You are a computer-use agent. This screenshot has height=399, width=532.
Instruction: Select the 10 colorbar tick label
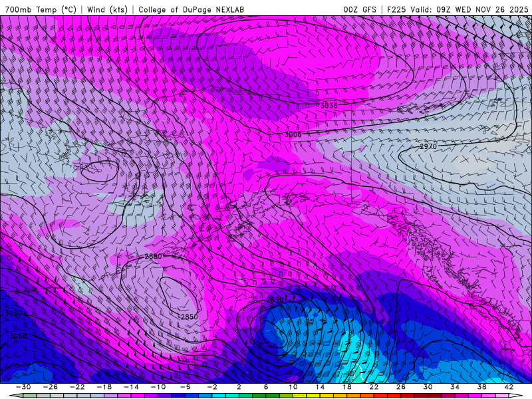pyautogui.click(x=293, y=387)
